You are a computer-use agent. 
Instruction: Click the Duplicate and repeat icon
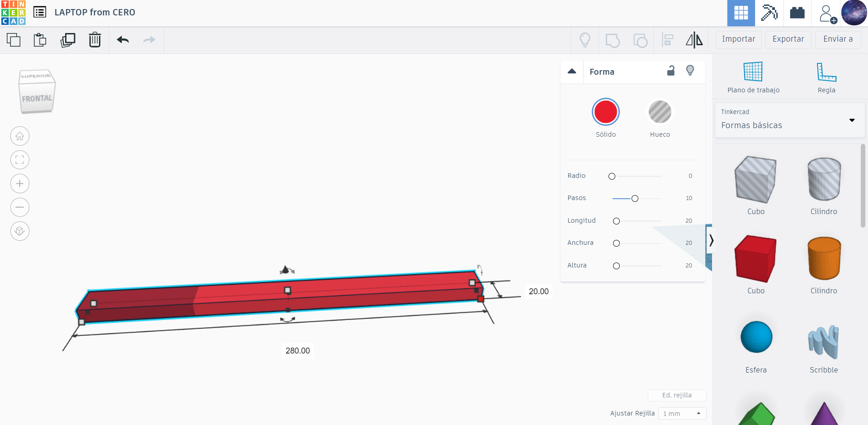(x=68, y=40)
